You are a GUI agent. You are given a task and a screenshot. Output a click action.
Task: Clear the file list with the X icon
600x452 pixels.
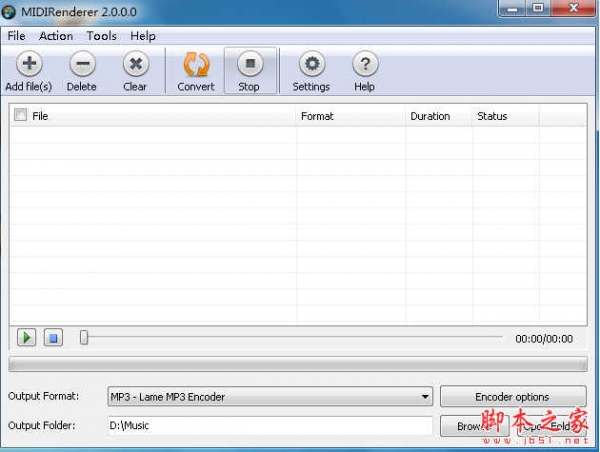point(135,64)
